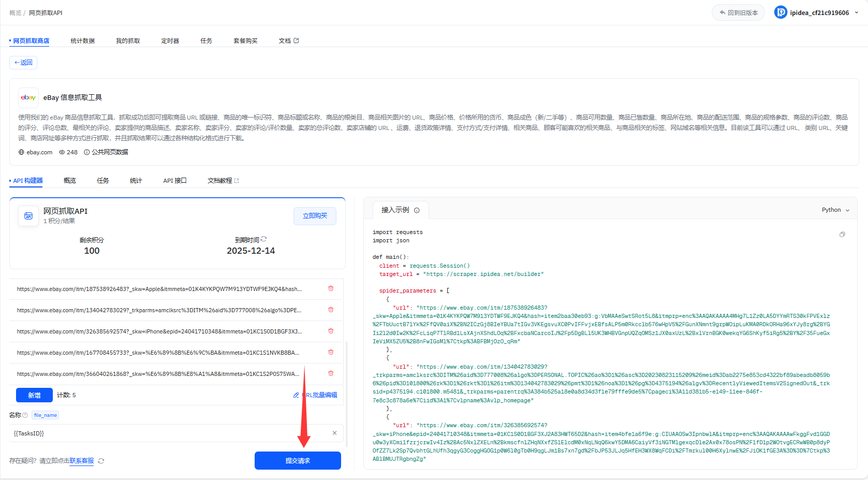Click the 新增 add button
Screen dimensions: 868x480
(x=34, y=395)
